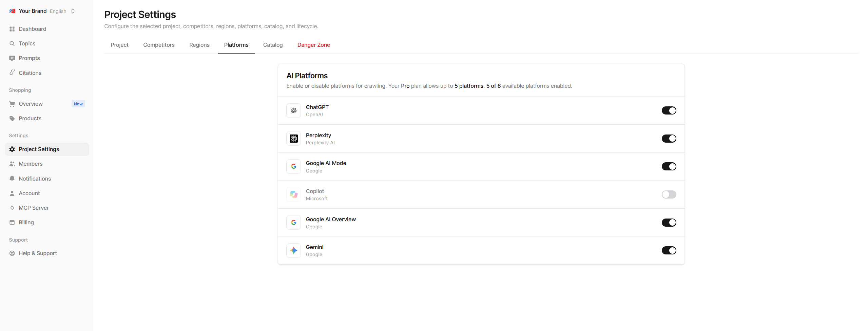Toggle Google AI Overview off

669,223
